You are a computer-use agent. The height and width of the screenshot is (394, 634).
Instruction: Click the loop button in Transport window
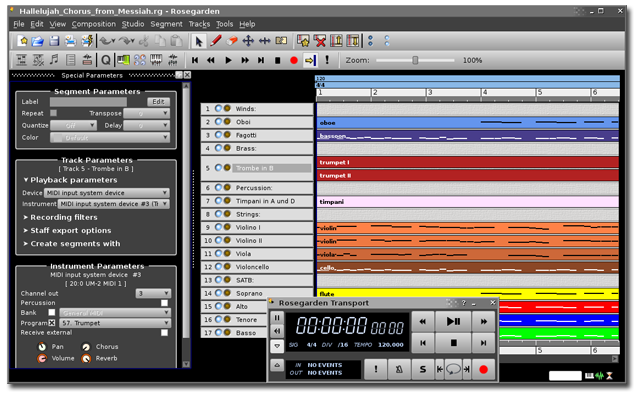coord(453,369)
